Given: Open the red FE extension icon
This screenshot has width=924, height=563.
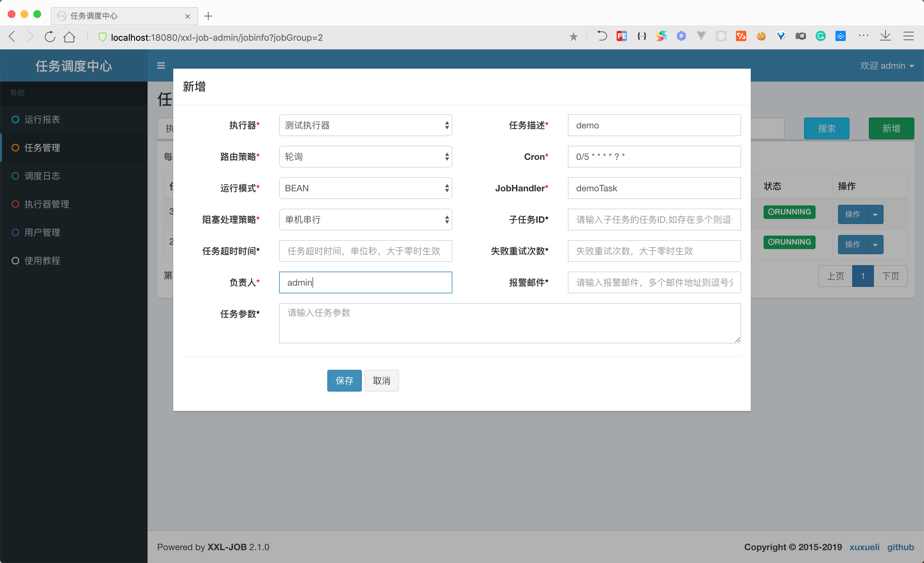Looking at the screenshot, I should 621,36.
